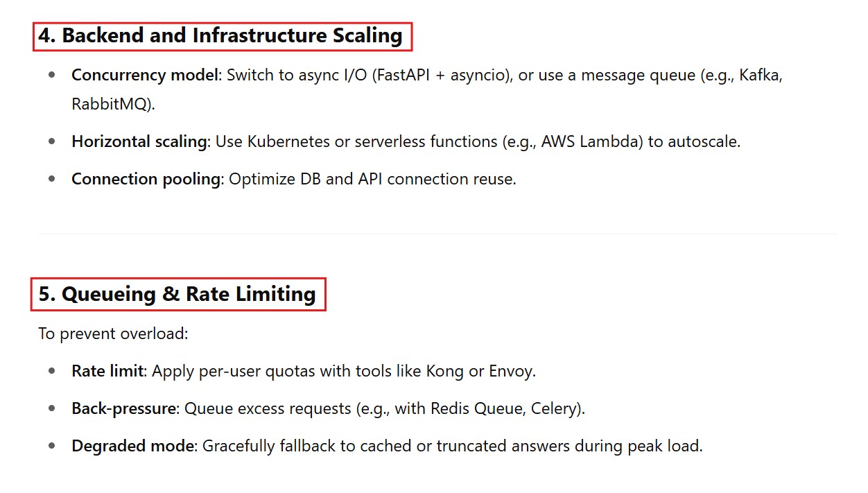The image size is (868, 493).
Task: Click the bold "Back-pressure" term
Action: coord(123,408)
